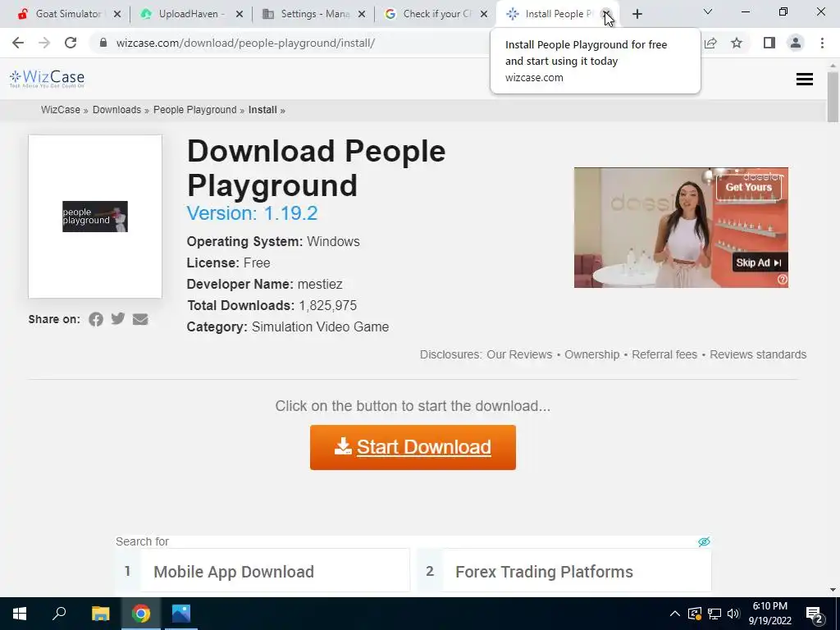Open the Ownership disclosure link
The width and height of the screenshot is (840, 630).
click(591, 354)
